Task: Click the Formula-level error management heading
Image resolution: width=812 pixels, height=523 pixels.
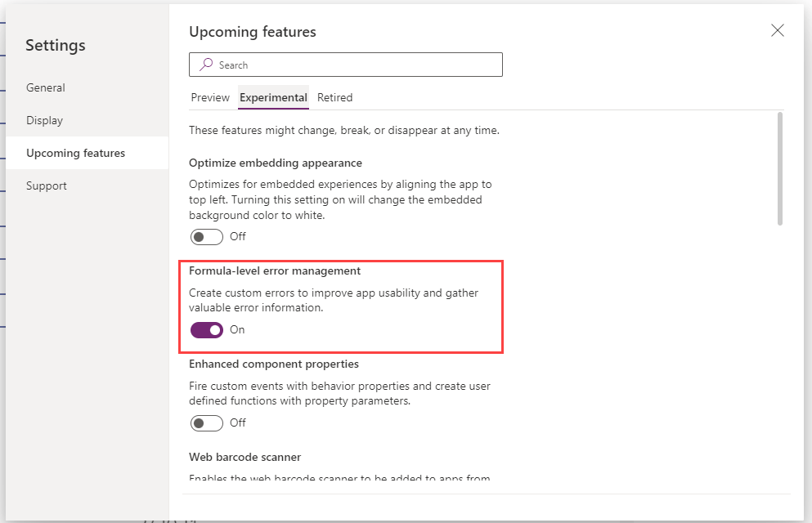Action: (275, 270)
